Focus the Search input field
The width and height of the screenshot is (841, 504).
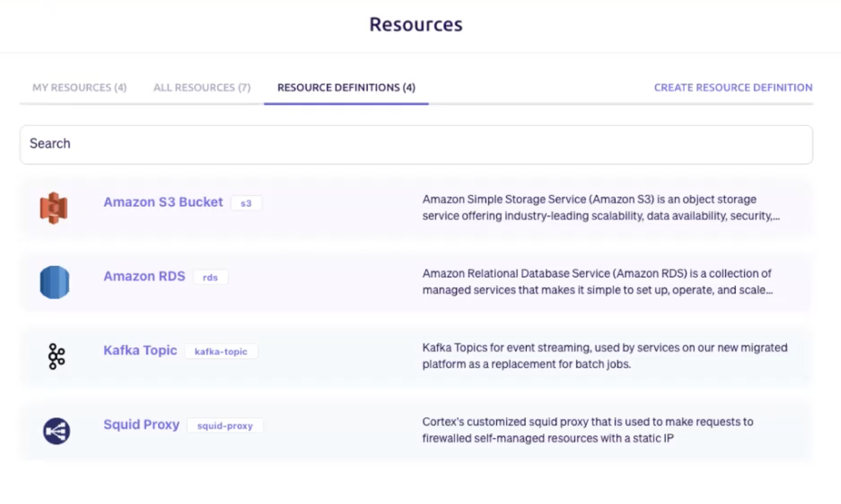pyautogui.click(x=416, y=144)
